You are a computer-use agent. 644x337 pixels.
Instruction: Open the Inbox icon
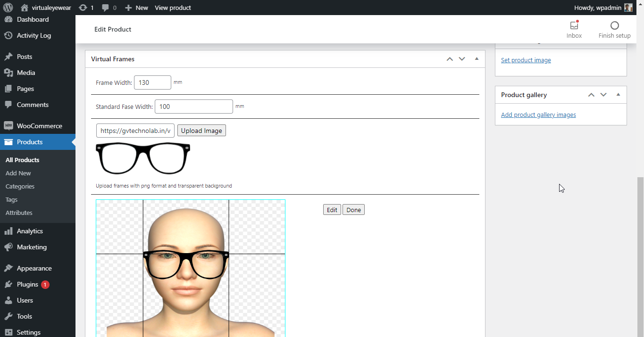(574, 25)
